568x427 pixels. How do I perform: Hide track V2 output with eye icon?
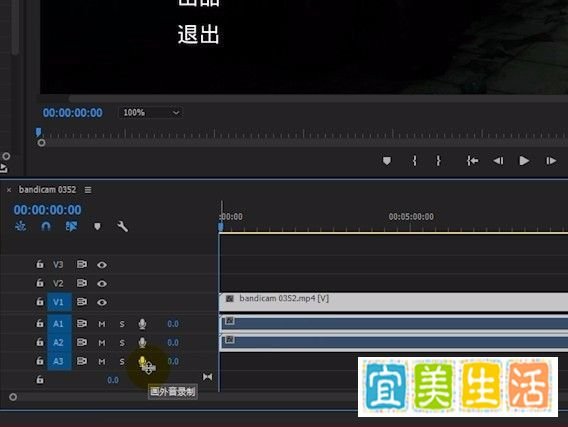click(x=102, y=283)
